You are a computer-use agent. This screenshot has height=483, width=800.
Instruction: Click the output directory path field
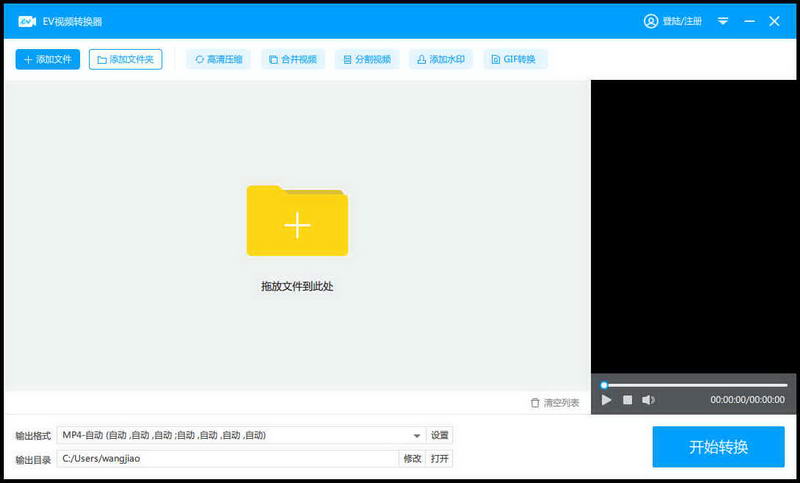228,459
